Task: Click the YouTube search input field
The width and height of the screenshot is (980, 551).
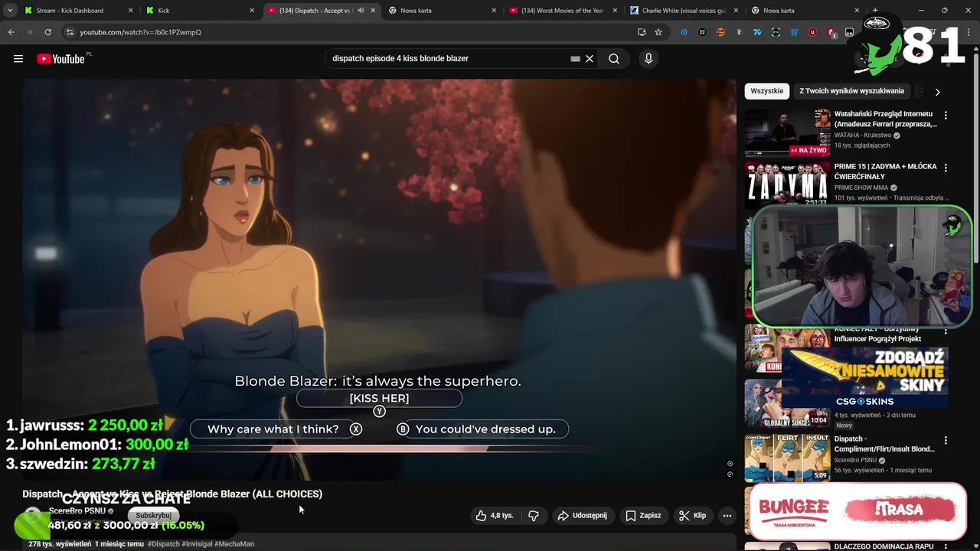Action: [x=448, y=59]
